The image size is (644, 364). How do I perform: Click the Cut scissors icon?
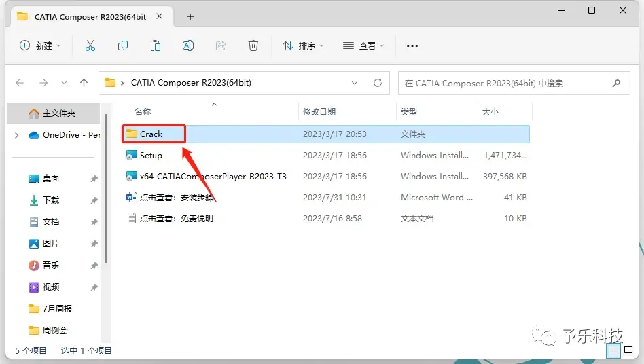[x=90, y=45]
